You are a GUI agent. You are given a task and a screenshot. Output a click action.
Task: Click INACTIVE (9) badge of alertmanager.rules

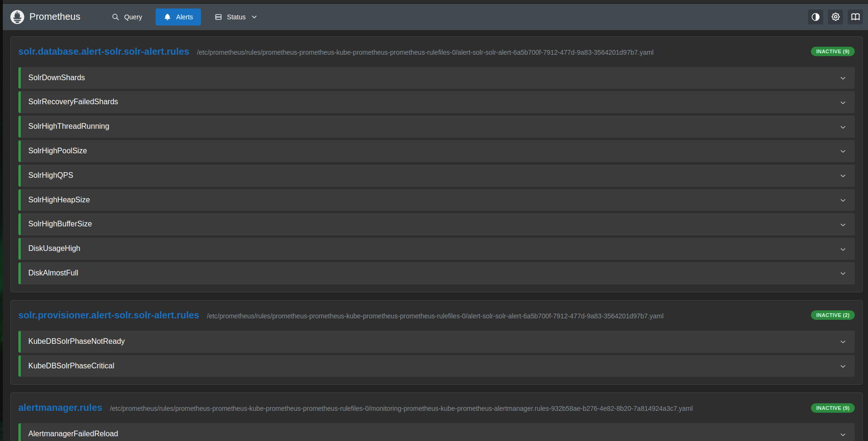(x=833, y=408)
